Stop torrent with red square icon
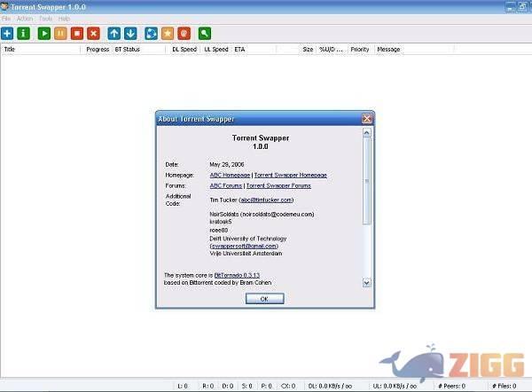Image resolution: width=532 pixels, height=392 pixels. 77,33
